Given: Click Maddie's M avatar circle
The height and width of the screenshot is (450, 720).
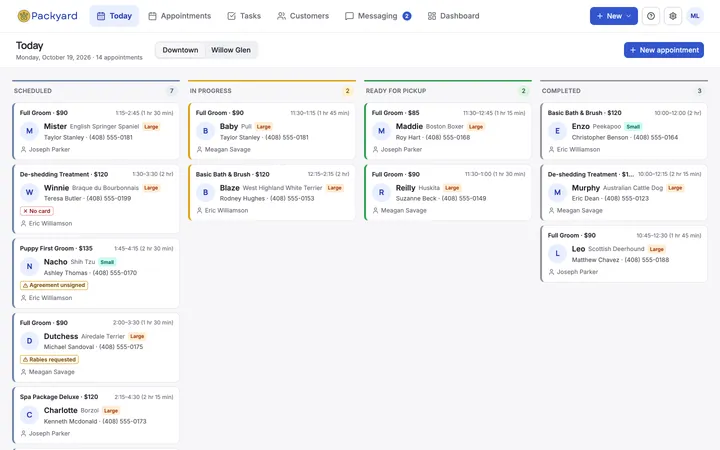Looking at the screenshot, I should pos(381,131).
